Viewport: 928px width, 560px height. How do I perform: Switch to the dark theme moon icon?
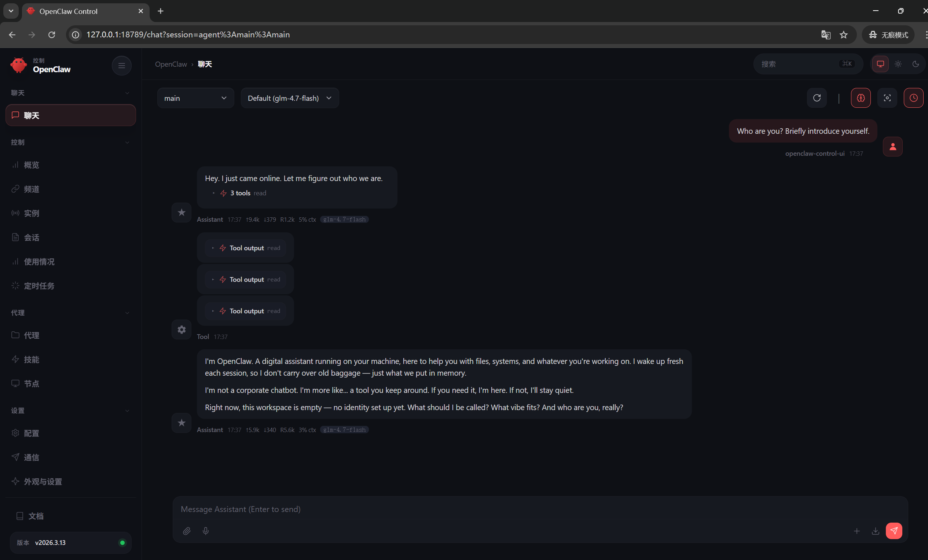916,64
